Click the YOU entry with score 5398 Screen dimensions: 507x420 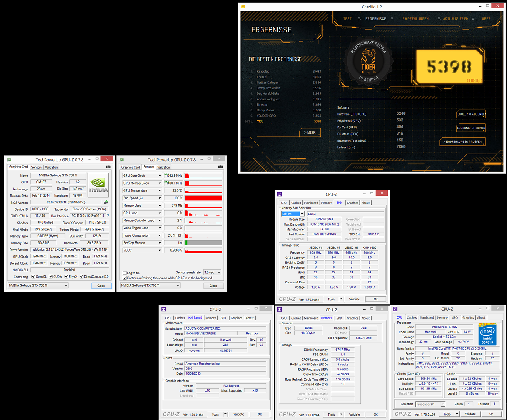point(283,121)
